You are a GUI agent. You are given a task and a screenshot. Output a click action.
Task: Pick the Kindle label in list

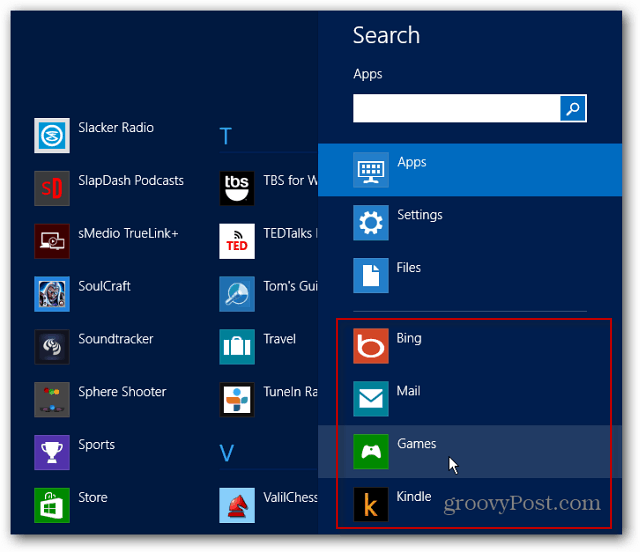(x=414, y=496)
